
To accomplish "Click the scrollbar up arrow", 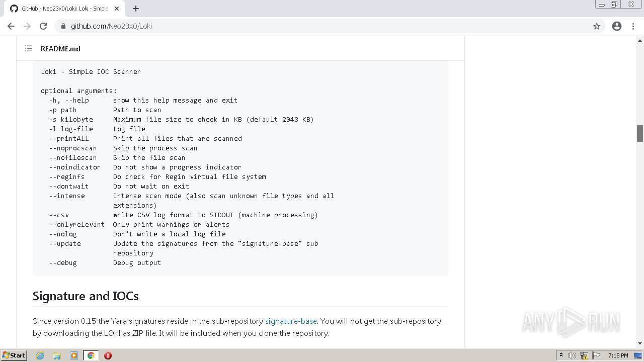I will [640, 40].
